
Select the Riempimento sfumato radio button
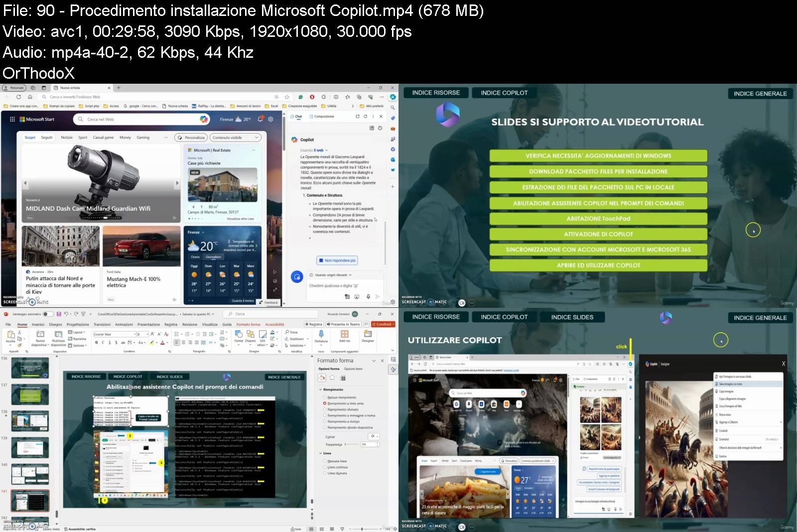tap(325, 409)
